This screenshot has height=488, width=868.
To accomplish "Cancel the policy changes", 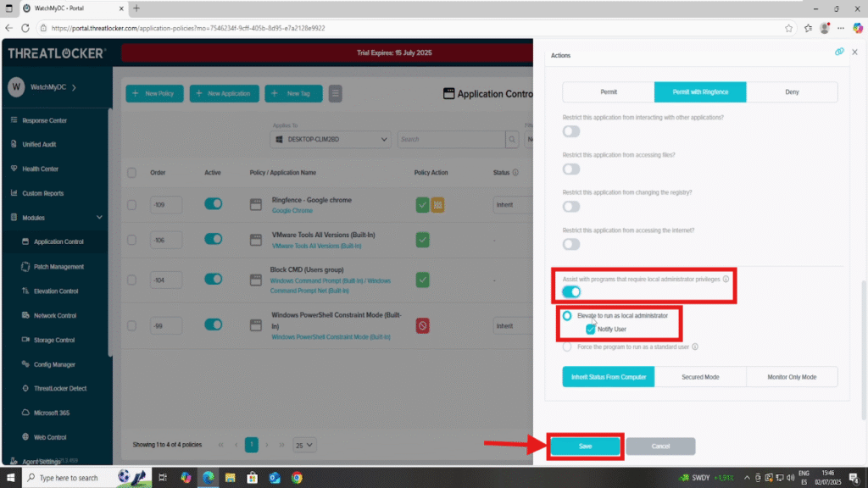I will tap(660, 446).
